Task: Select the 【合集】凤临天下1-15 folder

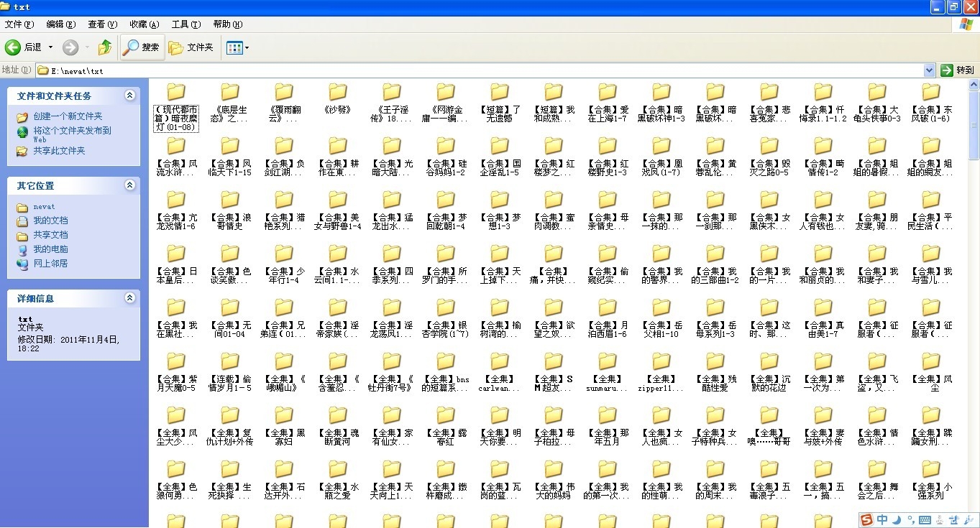Action: [x=230, y=156]
